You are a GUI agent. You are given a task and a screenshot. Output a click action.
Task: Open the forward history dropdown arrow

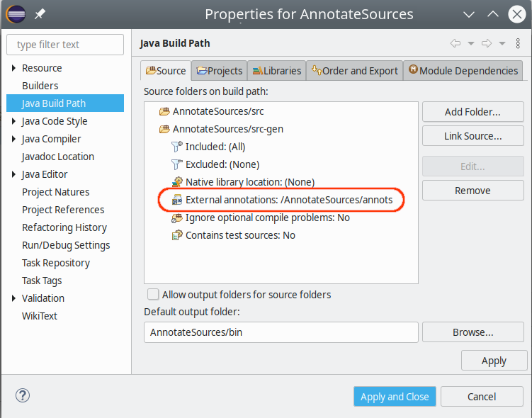(502, 43)
